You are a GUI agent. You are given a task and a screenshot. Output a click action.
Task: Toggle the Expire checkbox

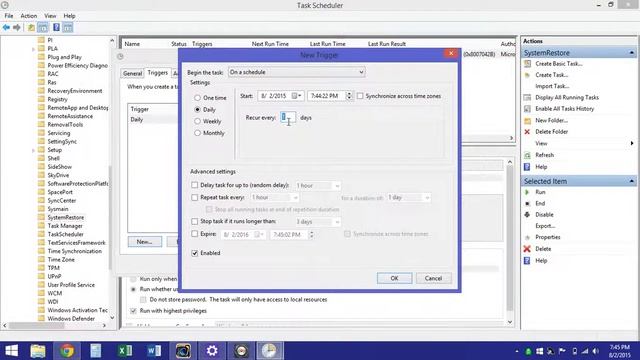point(195,234)
